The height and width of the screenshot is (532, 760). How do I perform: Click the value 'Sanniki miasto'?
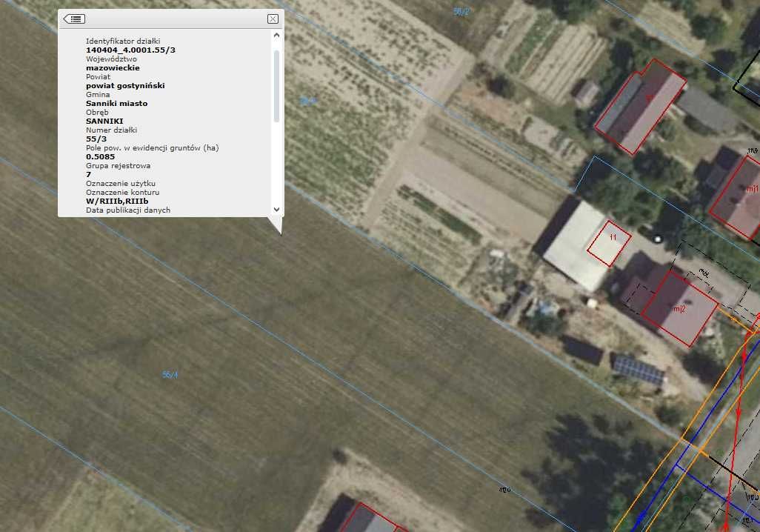pyautogui.click(x=116, y=103)
